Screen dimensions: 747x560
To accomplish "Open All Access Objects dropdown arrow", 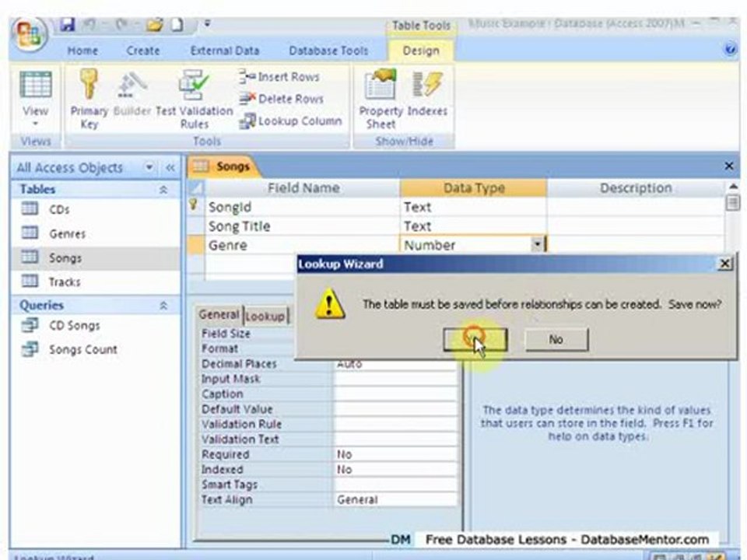I will click(x=149, y=167).
